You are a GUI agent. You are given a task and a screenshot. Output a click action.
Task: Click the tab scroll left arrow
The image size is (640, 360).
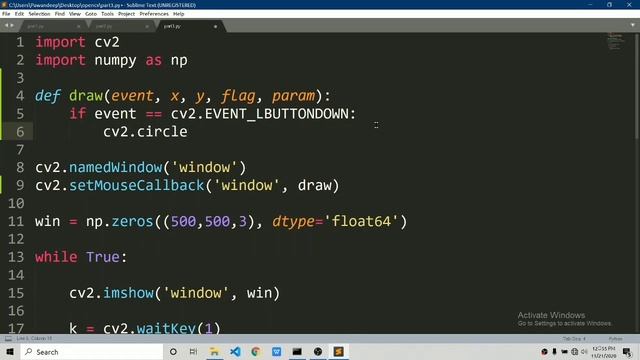tap(6, 26)
